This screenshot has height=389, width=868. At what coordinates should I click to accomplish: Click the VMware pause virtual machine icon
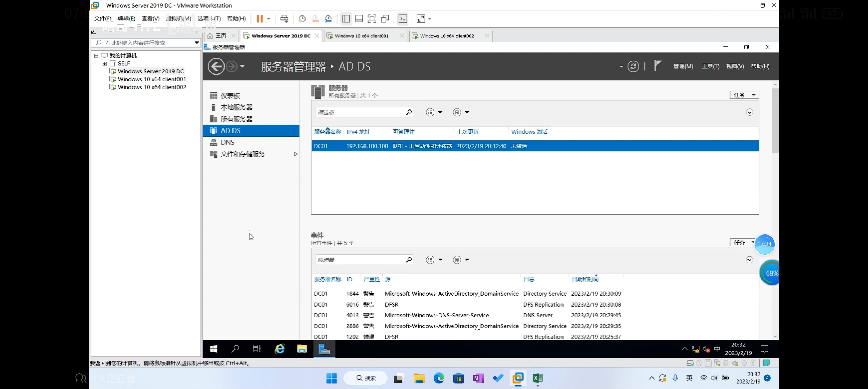click(259, 19)
